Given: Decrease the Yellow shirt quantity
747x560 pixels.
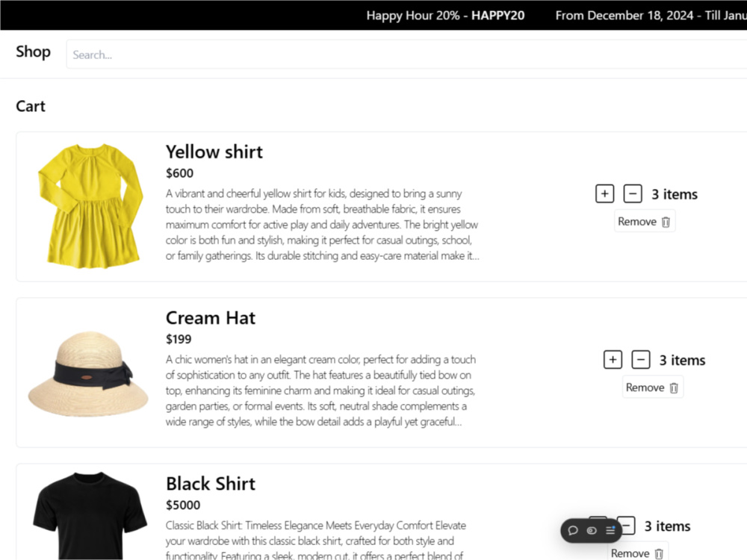Looking at the screenshot, I should 633,193.
